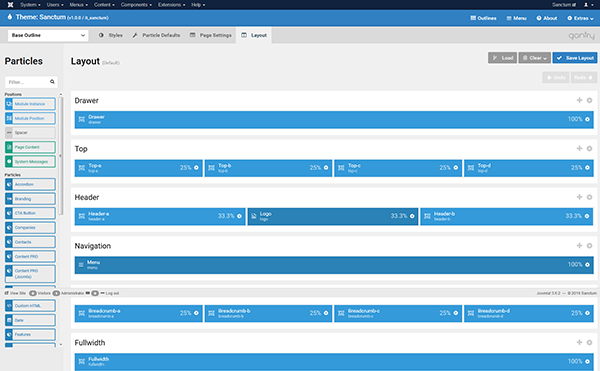Open the user account dropdown
The image size is (600, 371).
click(588, 5)
